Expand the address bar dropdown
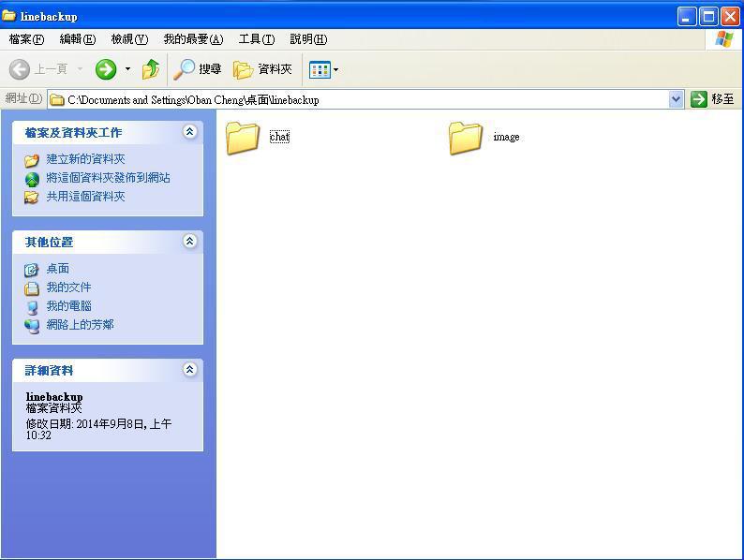Viewport: 744px width, 560px height. (676, 99)
